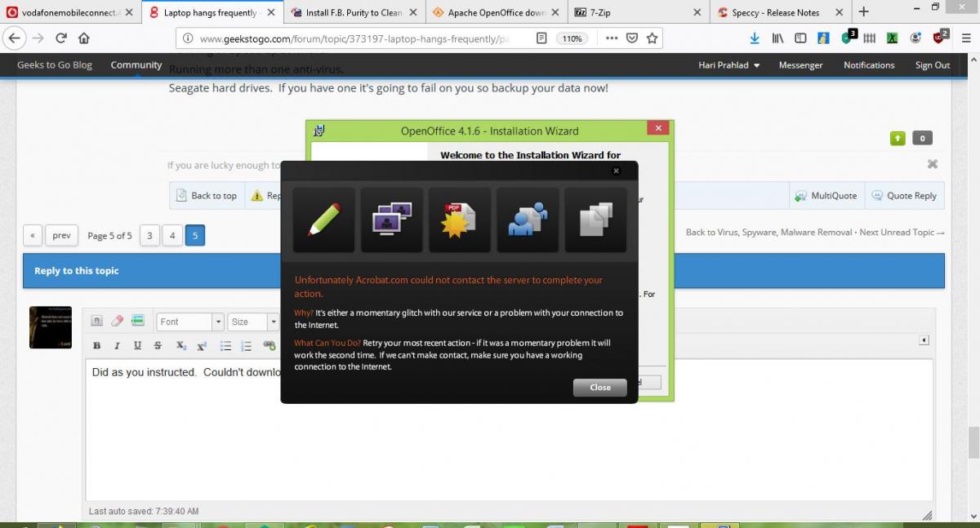Click the post reputation count 0 badge
980x528 pixels.
click(922, 139)
